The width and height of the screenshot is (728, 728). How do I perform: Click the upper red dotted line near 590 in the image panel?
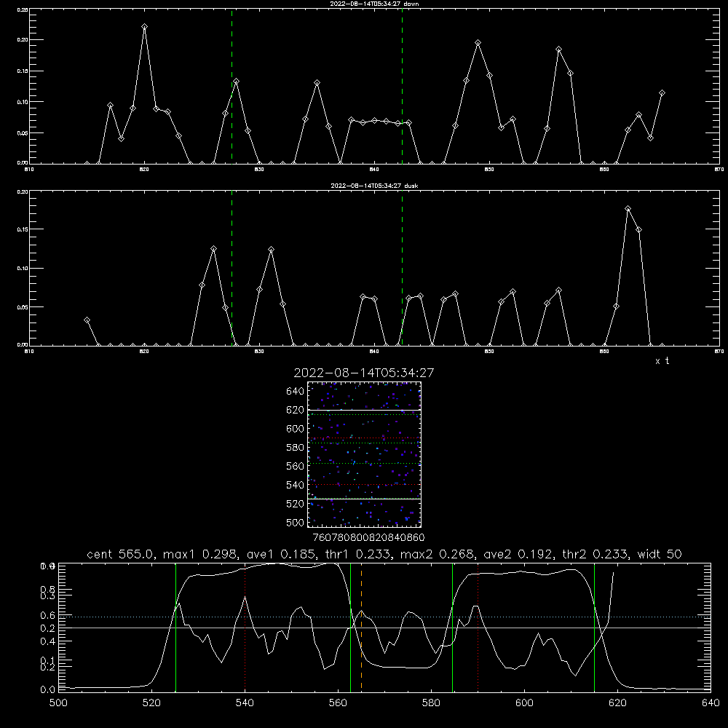point(364,438)
